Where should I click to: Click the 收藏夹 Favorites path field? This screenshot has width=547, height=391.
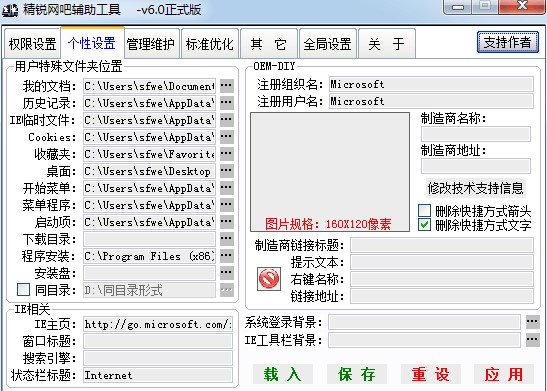(149, 154)
